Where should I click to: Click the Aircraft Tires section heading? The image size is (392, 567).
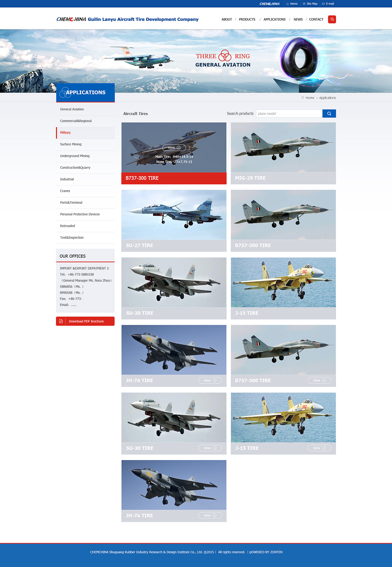(136, 114)
